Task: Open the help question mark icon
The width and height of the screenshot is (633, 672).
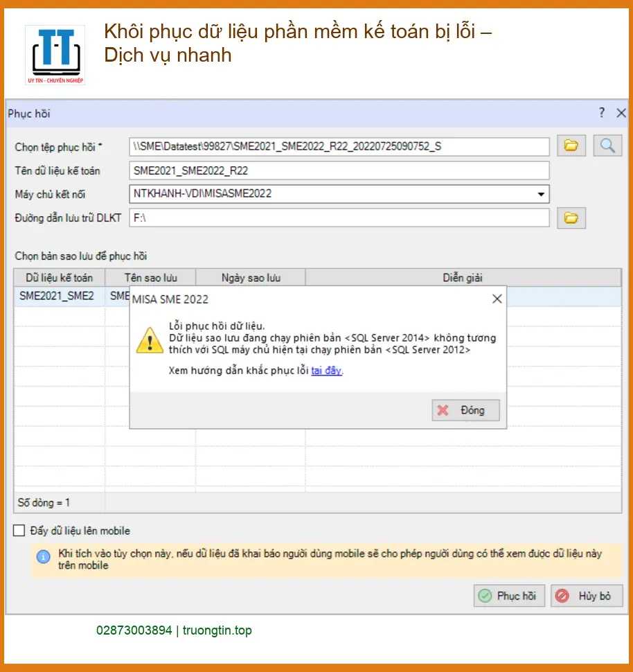Action: pos(602,113)
